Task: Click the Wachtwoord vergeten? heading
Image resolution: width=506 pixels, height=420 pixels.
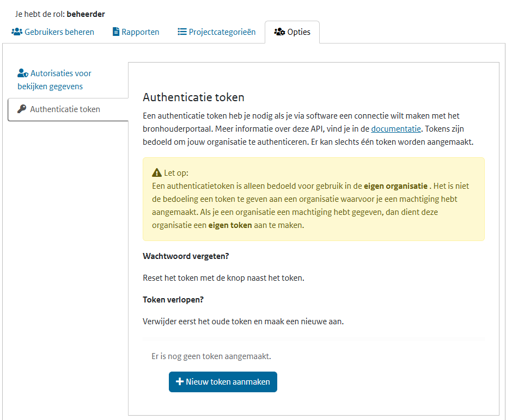Action: [x=185, y=256]
